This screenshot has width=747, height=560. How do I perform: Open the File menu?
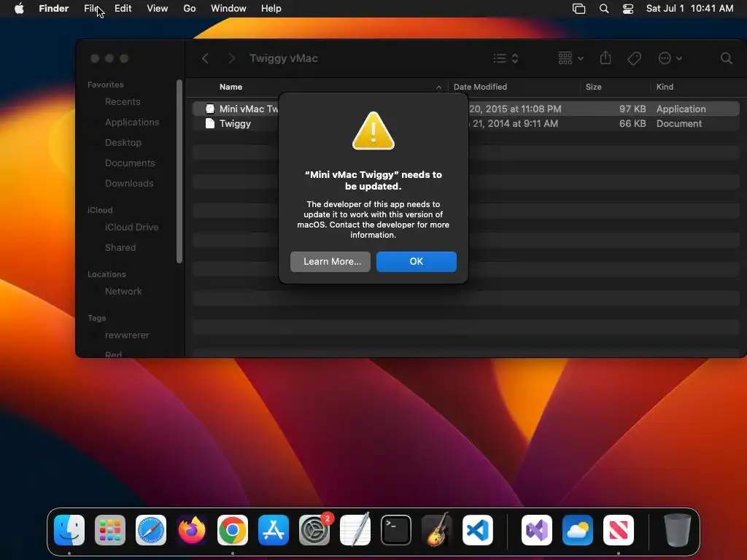tap(91, 9)
